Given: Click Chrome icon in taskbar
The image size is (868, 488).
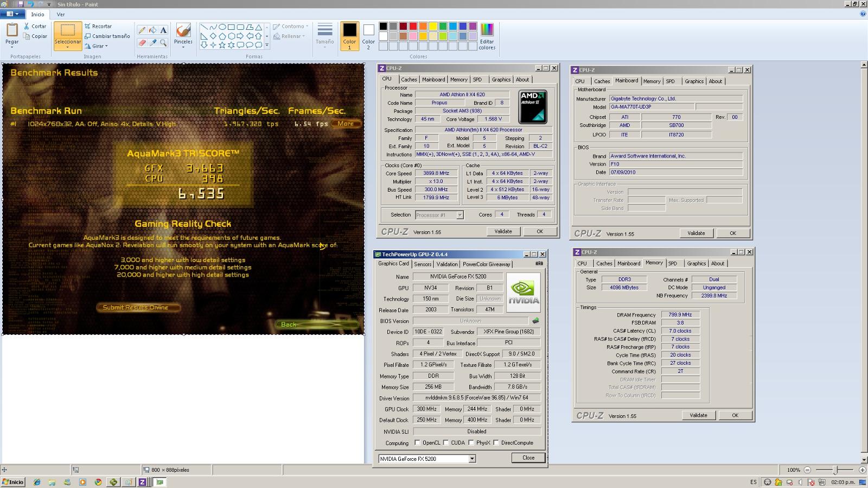Looking at the screenshot, I should 98,482.
